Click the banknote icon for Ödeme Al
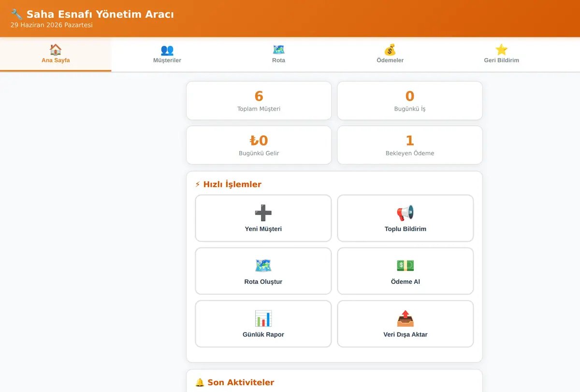 click(x=406, y=265)
